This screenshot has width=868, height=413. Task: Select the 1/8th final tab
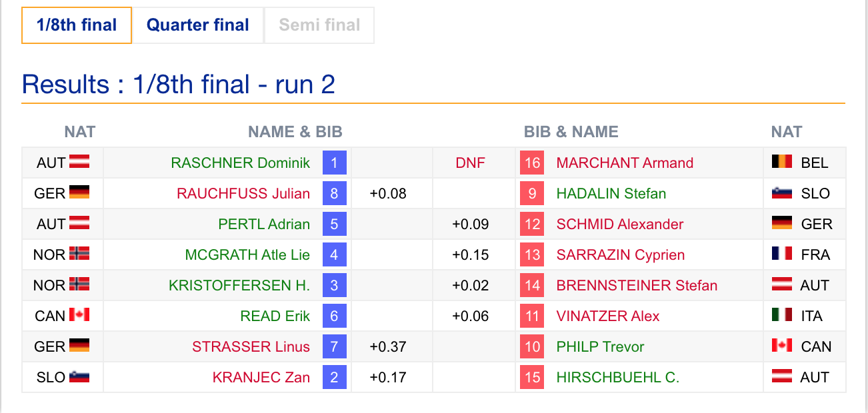point(77,25)
